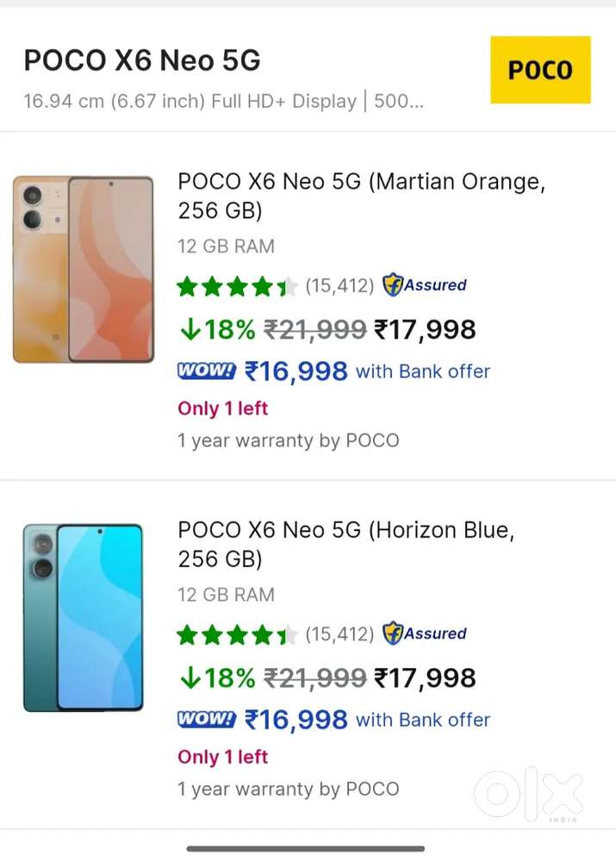Viewport: 616px width, 861px height.
Task: Click star rating of Horizon Blue phone
Action: [237, 634]
